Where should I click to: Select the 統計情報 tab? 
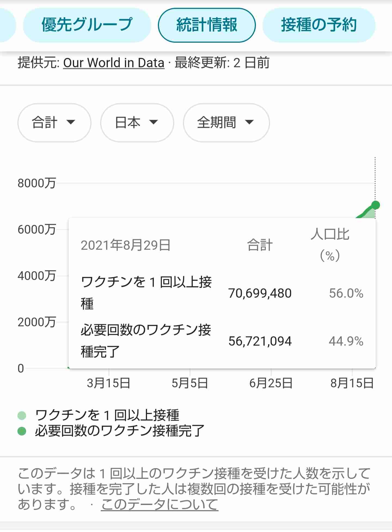(x=207, y=25)
